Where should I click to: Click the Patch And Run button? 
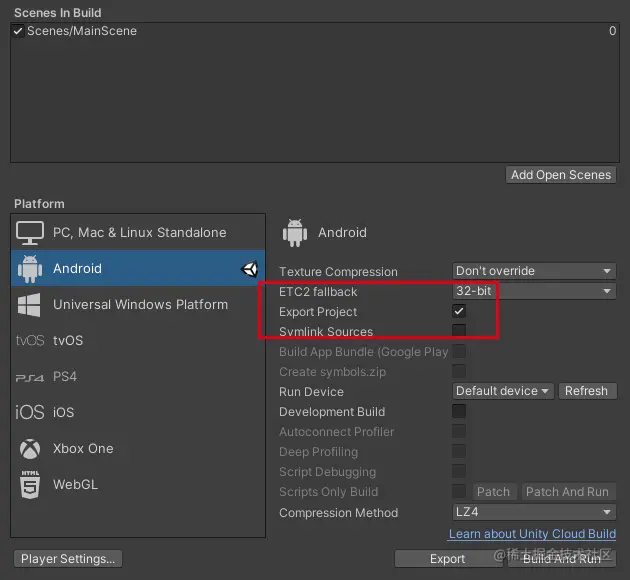[567, 492]
